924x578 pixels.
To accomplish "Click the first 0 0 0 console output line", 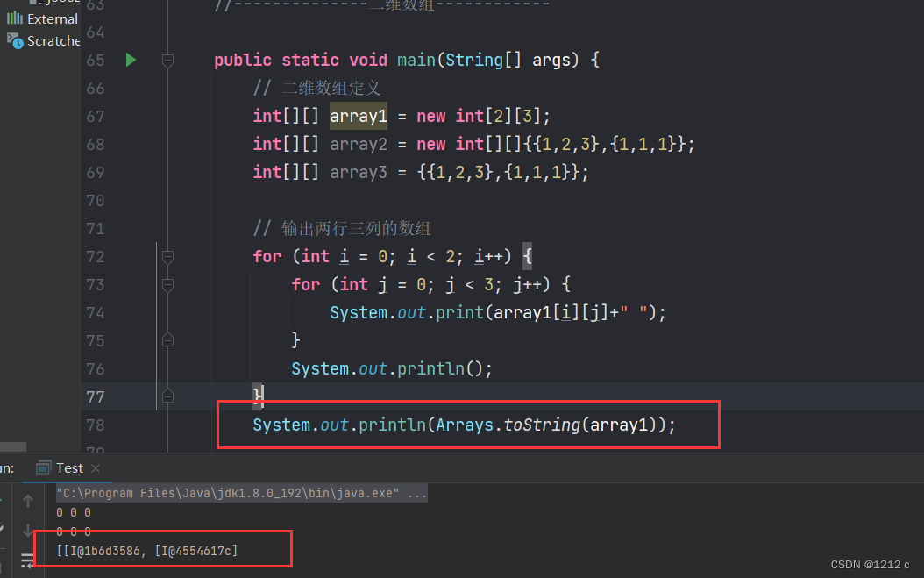I will (74, 512).
